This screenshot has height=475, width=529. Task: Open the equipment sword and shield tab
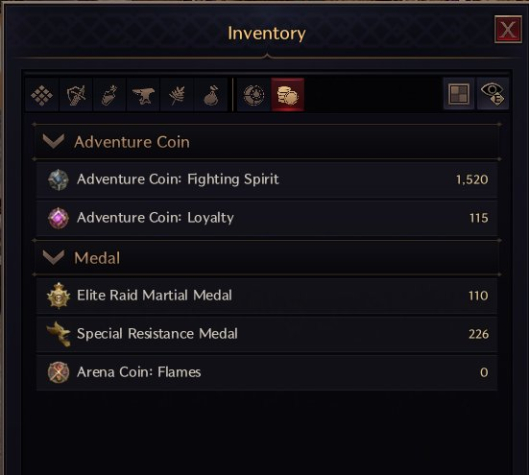tap(76, 95)
